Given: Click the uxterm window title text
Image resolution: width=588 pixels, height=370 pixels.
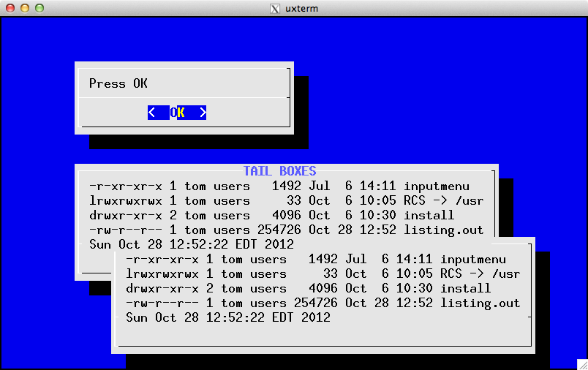Looking at the screenshot, I should pos(301,9).
